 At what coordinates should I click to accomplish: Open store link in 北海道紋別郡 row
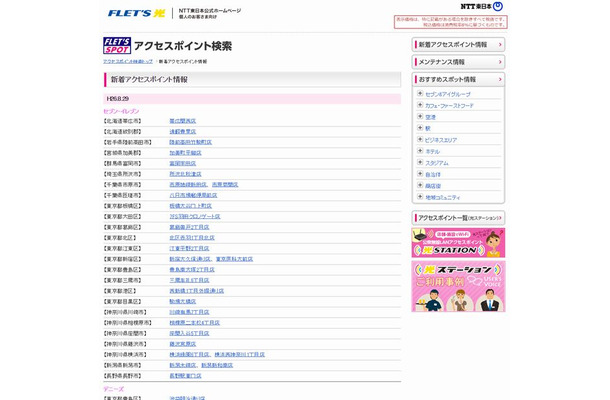pyautogui.click(x=182, y=132)
